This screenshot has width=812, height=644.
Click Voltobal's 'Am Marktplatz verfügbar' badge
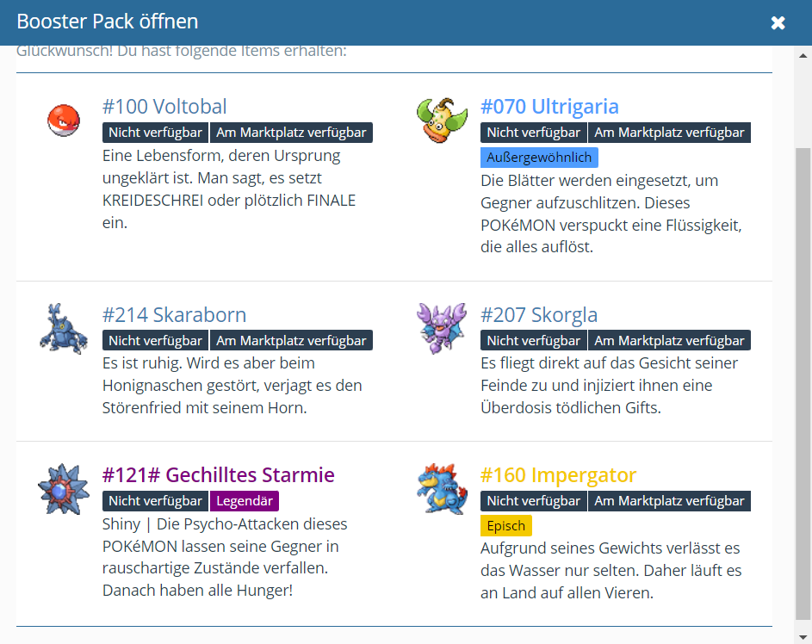(x=291, y=133)
